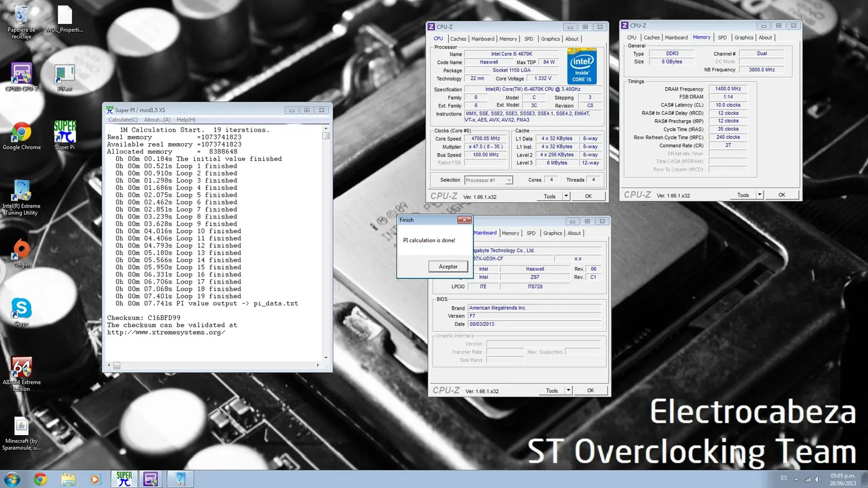Click Super PI vertical scrollbar down arrow

(326, 358)
